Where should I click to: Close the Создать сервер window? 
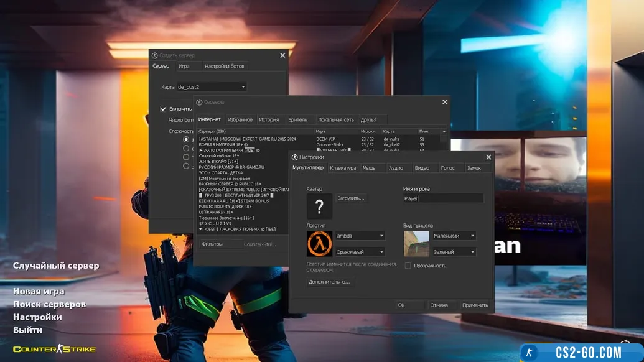point(282,55)
